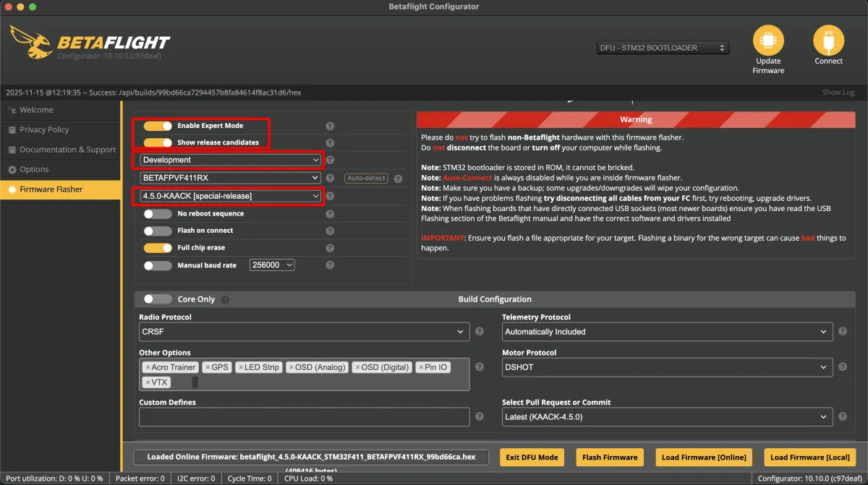Open the Development build type dropdown

pyautogui.click(x=231, y=160)
